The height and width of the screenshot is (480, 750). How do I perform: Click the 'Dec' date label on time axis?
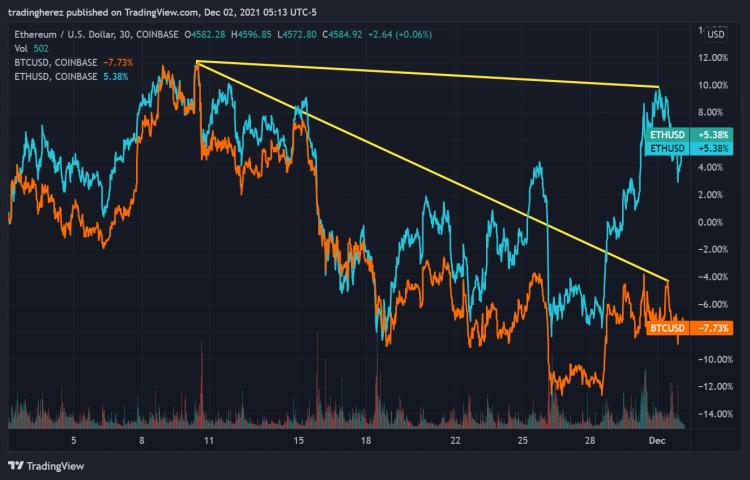tap(657, 440)
